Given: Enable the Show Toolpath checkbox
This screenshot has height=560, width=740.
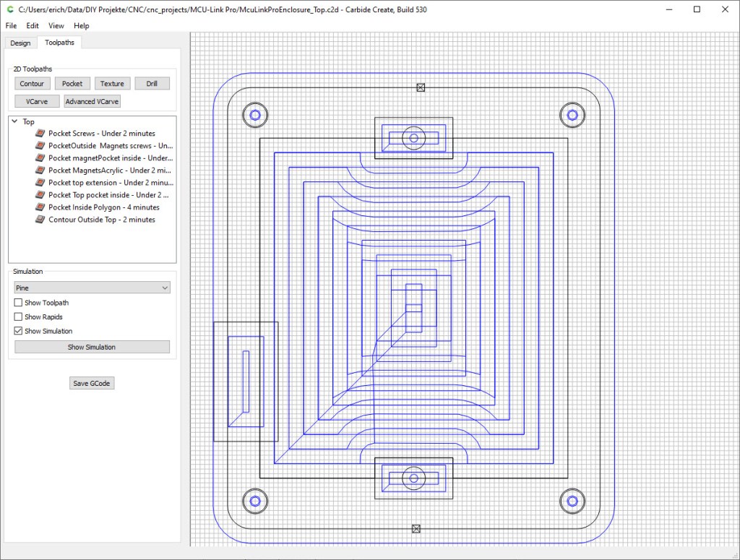Looking at the screenshot, I should click(18, 303).
